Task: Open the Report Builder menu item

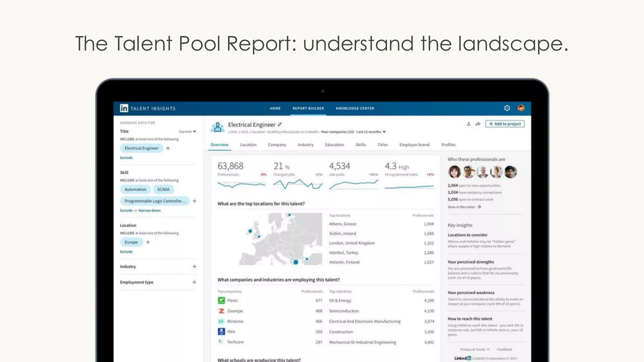Action: coord(308,108)
